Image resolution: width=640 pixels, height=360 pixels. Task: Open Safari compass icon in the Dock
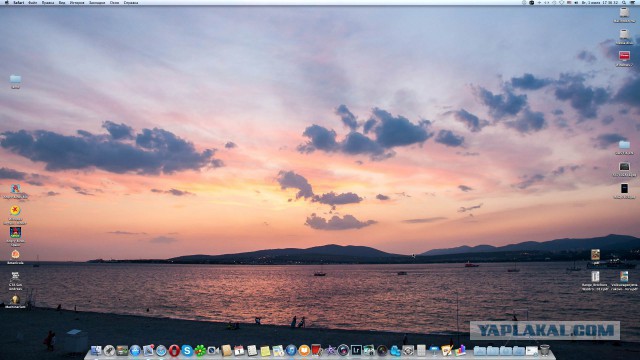[x=162, y=350]
